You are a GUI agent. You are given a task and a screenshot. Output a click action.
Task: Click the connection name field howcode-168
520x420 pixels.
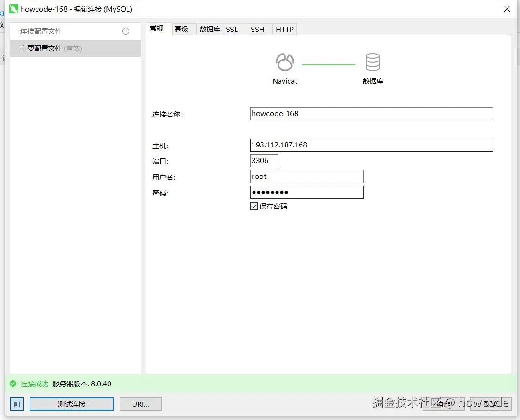click(x=371, y=114)
